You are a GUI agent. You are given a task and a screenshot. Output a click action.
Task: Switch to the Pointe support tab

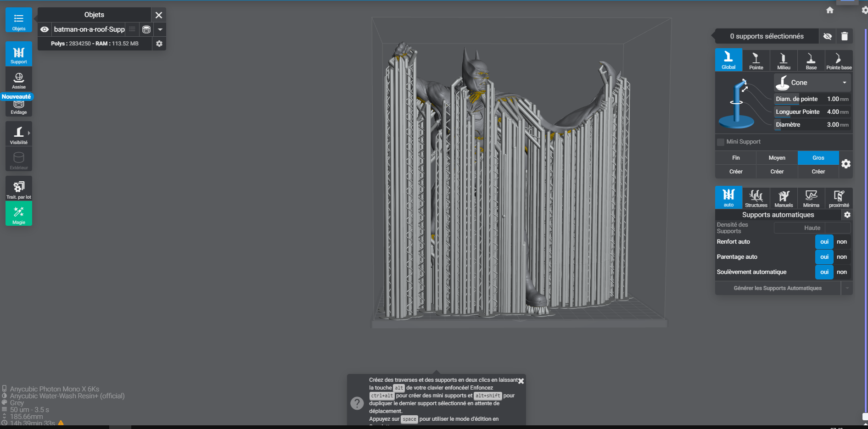pyautogui.click(x=756, y=61)
